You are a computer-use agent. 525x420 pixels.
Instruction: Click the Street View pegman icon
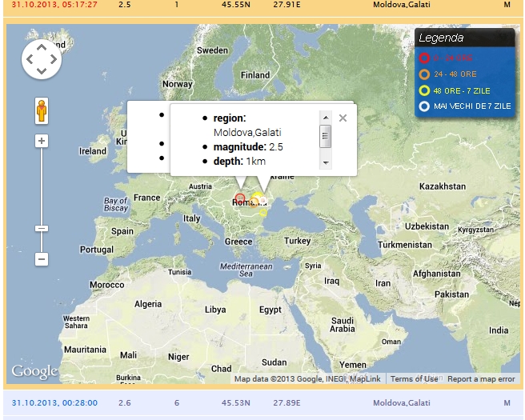point(42,110)
